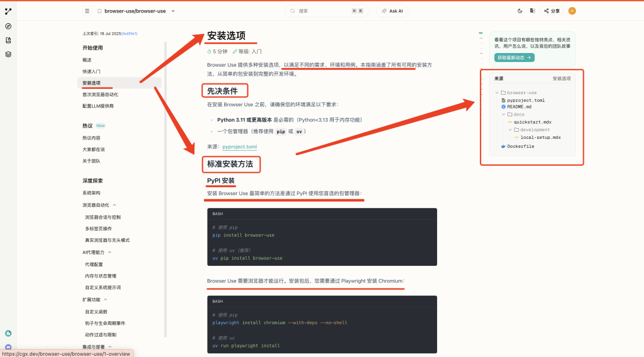Screen dimensions: 644x357
Task: Click the 获取最新动态 button
Action: (x=514, y=57)
